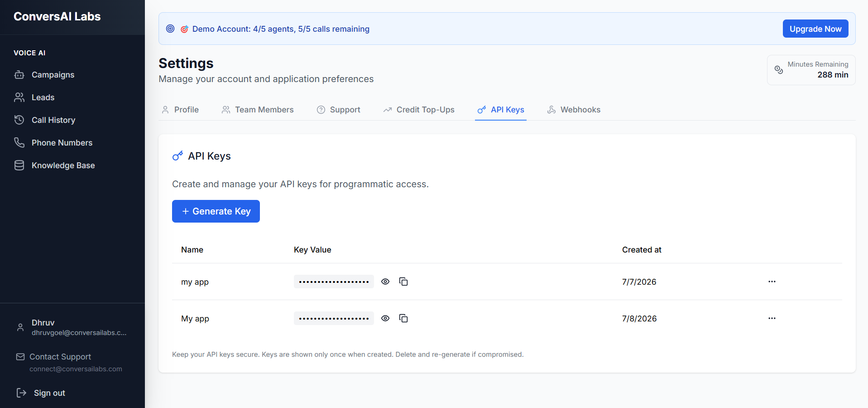Open Phone Numbers section
868x408 pixels.
point(53,143)
